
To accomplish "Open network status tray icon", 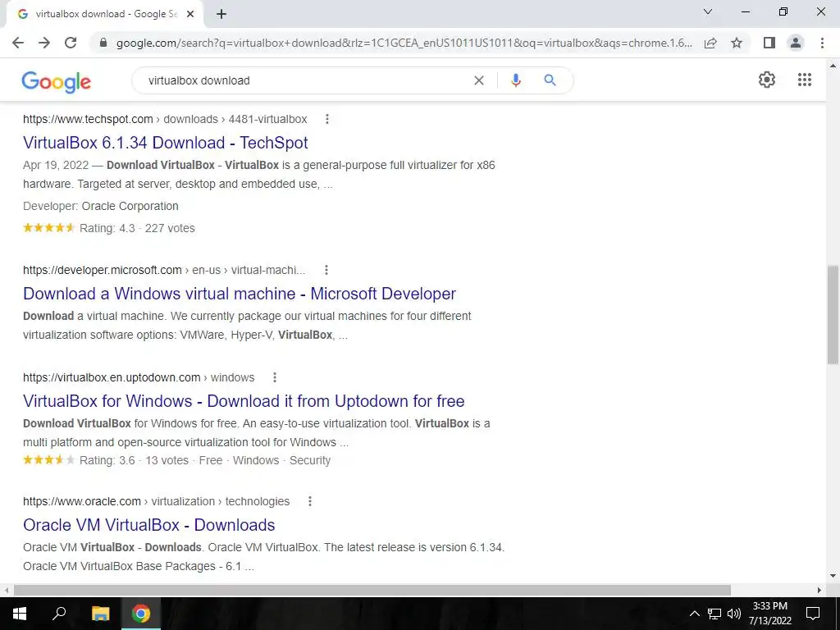I will click(714, 614).
